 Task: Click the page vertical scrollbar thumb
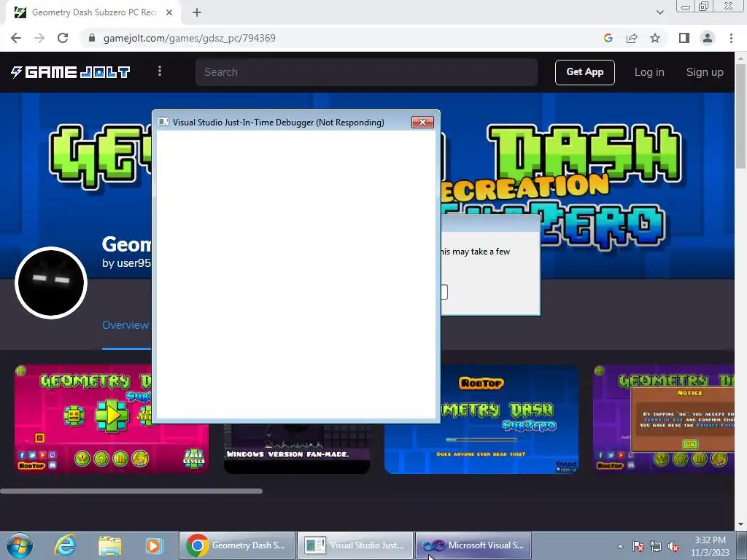tap(740, 116)
